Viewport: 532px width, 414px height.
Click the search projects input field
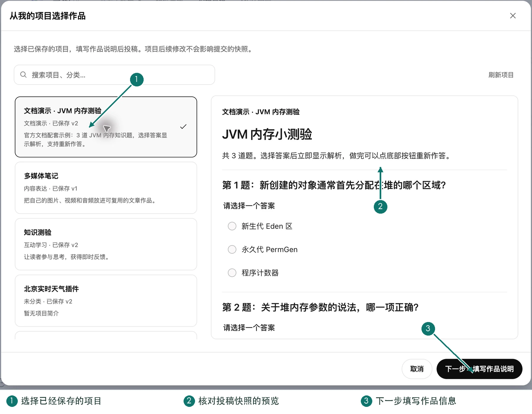tap(114, 75)
